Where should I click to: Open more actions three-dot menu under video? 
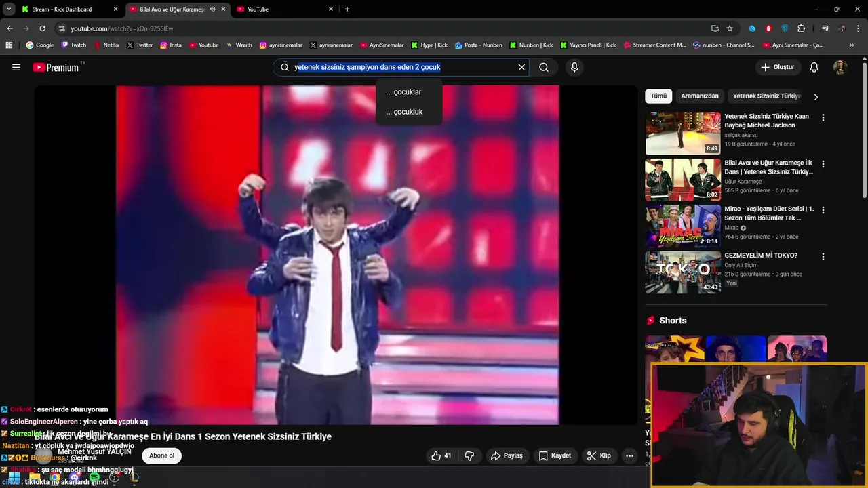629,455
